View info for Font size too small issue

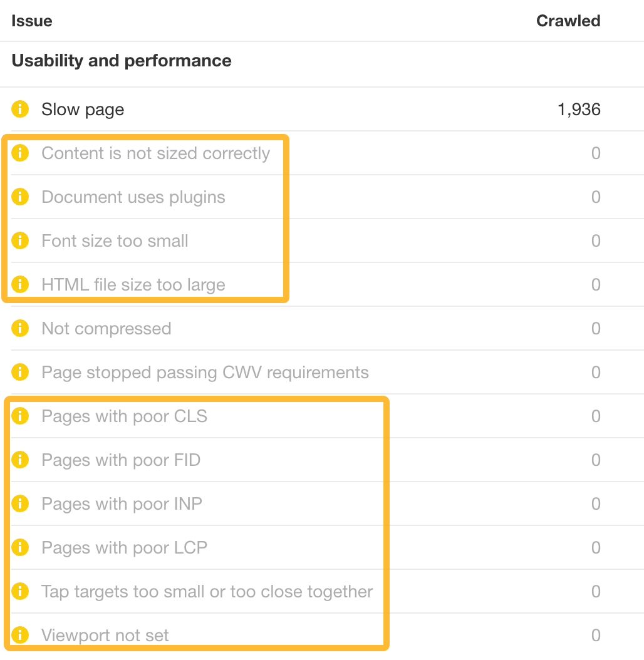coord(19,241)
